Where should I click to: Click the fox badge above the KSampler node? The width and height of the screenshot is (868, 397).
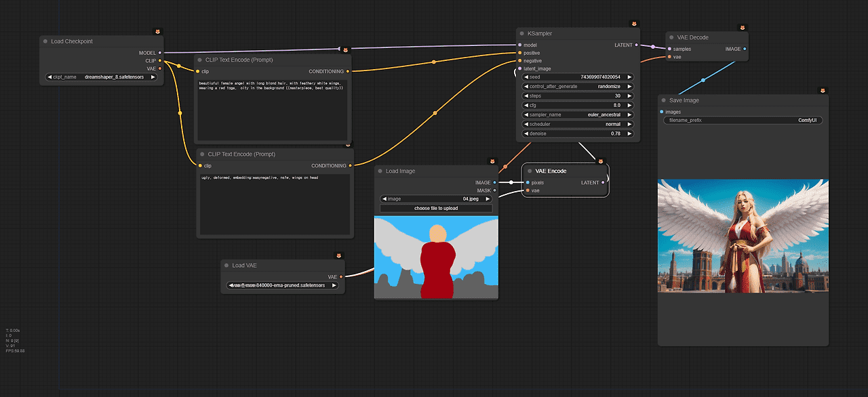coord(634,24)
